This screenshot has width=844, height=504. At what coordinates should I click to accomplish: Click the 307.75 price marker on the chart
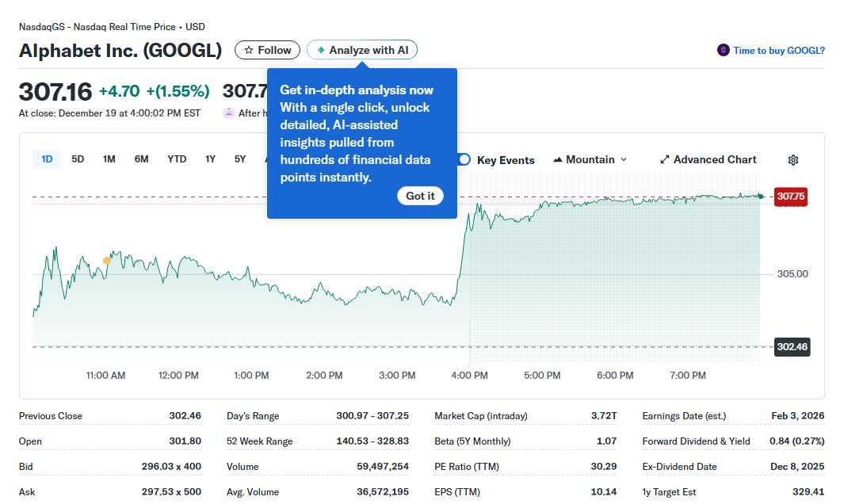click(791, 197)
